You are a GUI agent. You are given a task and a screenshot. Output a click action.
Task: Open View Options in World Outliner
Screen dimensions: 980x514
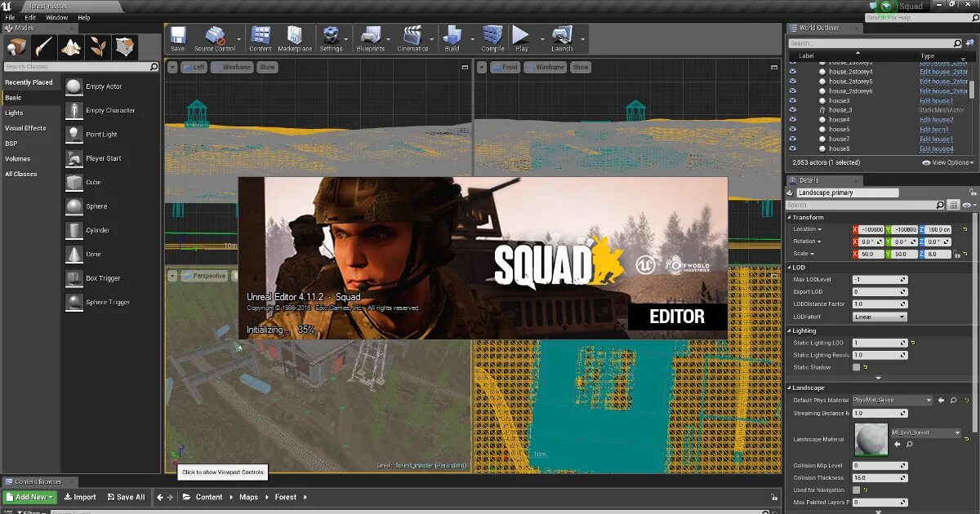coord(947,162)
